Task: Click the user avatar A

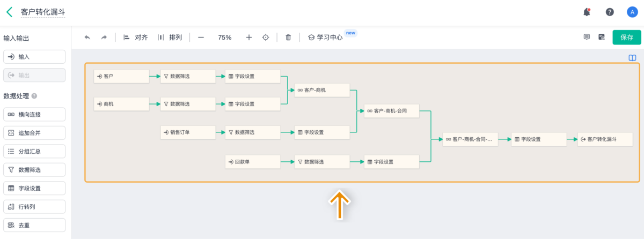Action: (x=632, y=12)
